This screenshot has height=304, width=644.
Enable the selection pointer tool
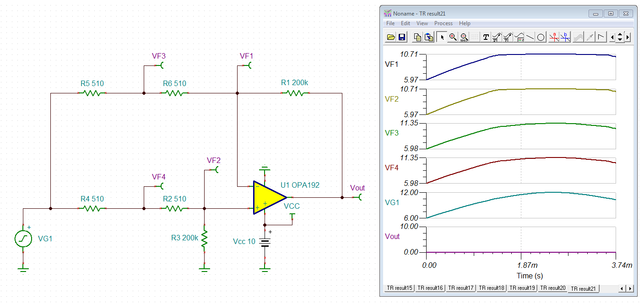(x=442, y=37)
